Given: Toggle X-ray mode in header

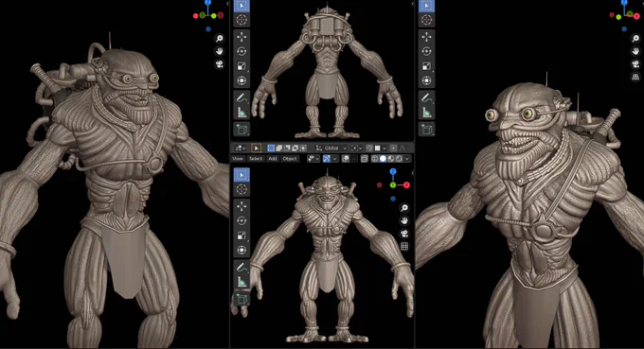Looking at the screenshot, I should (365, 158).
